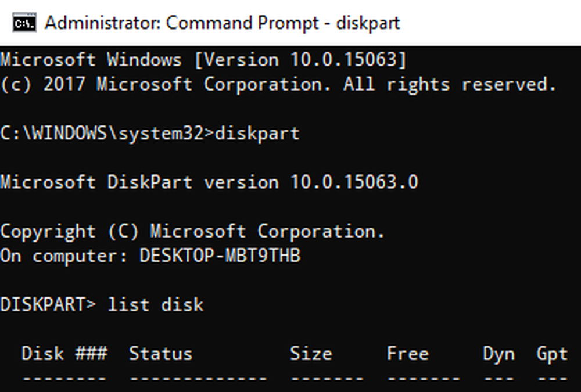Click the Copyright (C) Microsoft Corporation line

click(x=193, y=232)
